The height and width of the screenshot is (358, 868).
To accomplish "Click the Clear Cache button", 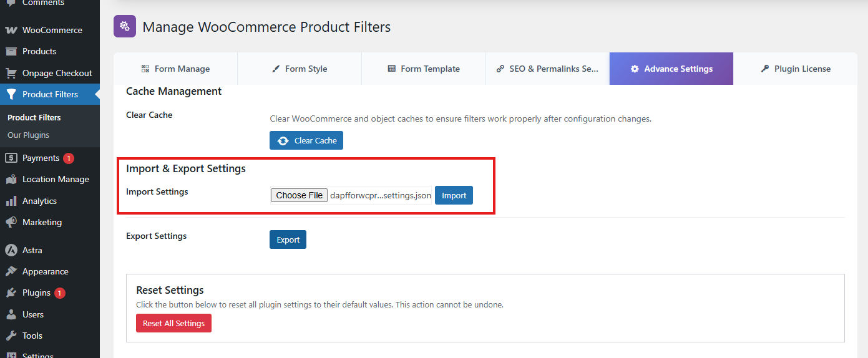I will [306, 140].
